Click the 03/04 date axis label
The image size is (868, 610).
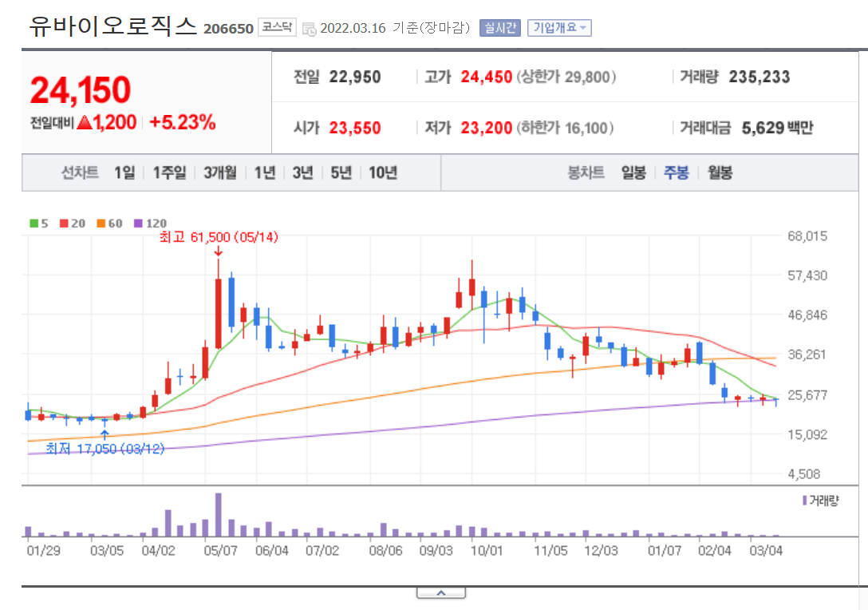click(x=766, y=551)
